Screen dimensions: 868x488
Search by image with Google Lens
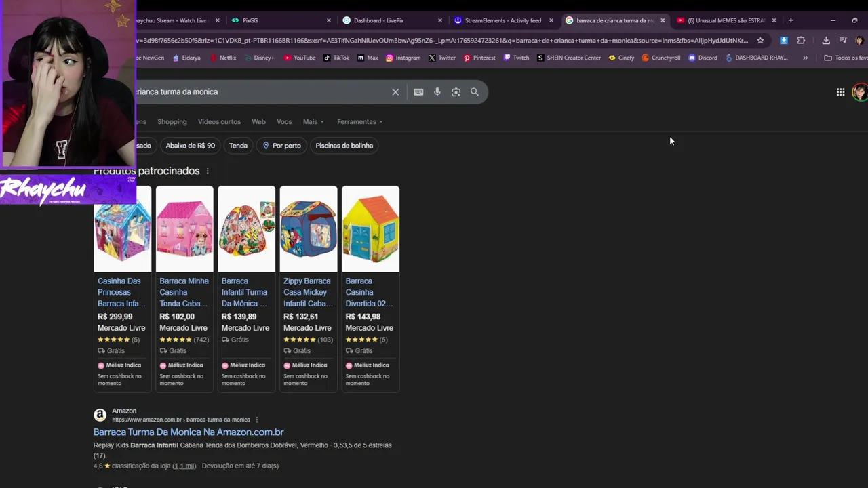(x=456, y=92)
